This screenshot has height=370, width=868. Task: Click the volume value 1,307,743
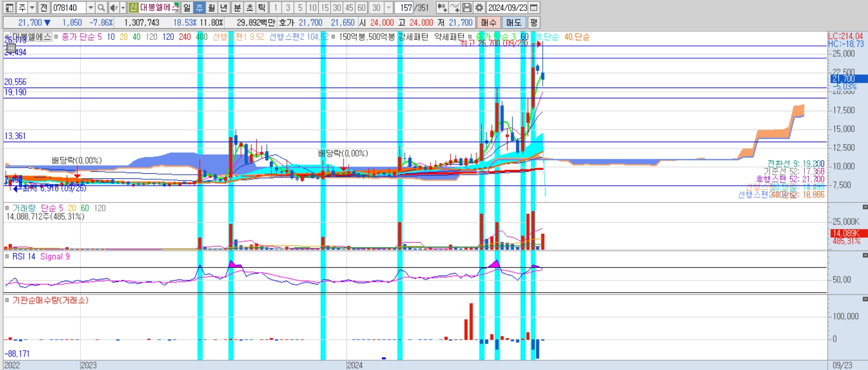coord(142,23)
